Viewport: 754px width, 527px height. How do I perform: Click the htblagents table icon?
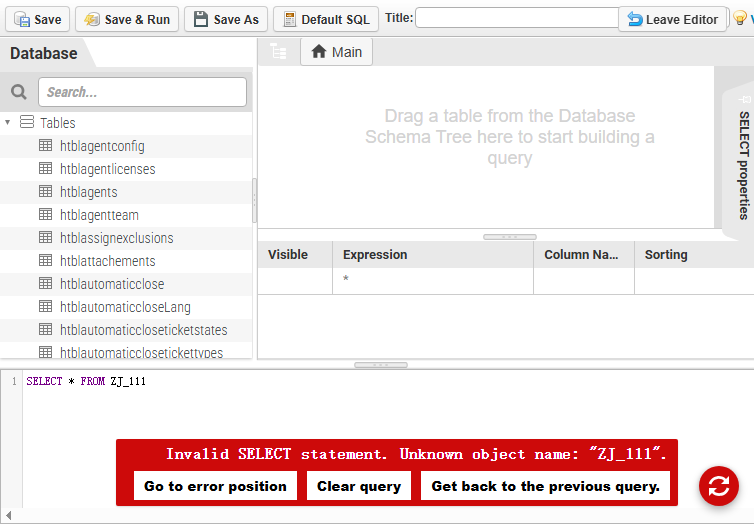(45, 191)
